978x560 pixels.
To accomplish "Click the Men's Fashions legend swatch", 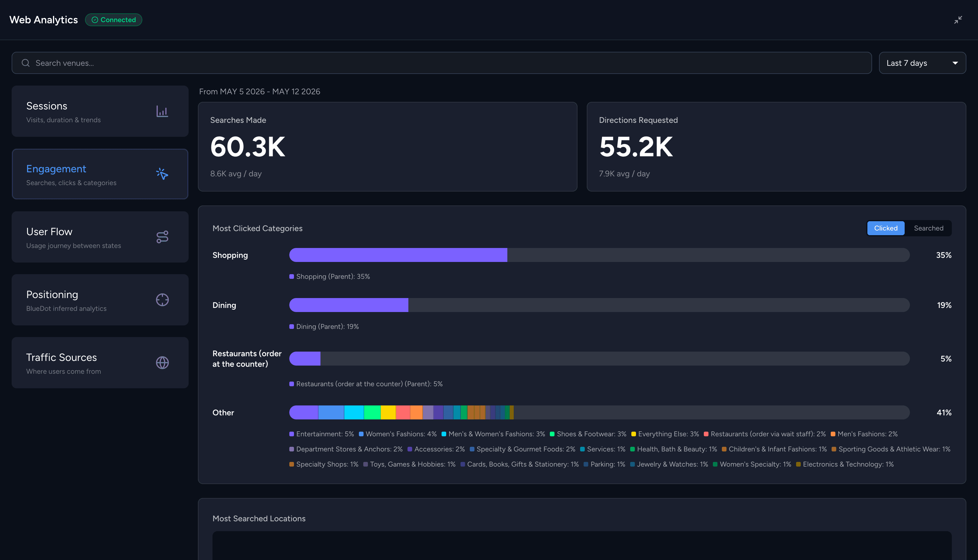I will (833, 434).
